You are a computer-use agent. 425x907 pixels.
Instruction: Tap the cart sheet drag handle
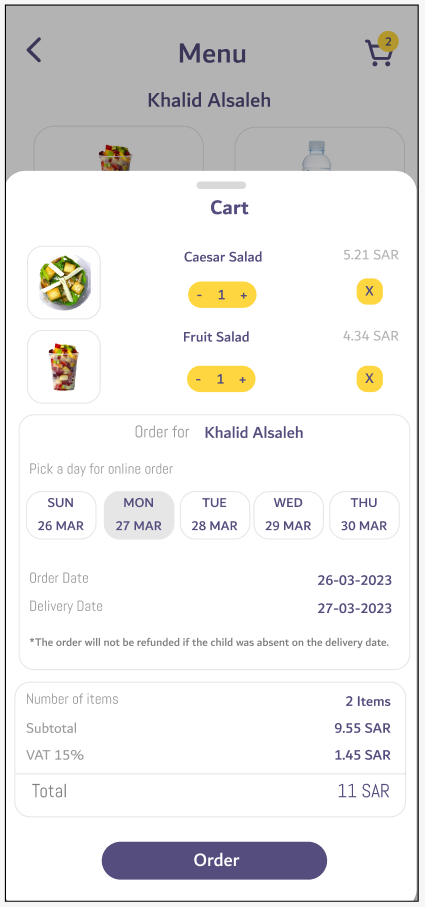point(221,185)
